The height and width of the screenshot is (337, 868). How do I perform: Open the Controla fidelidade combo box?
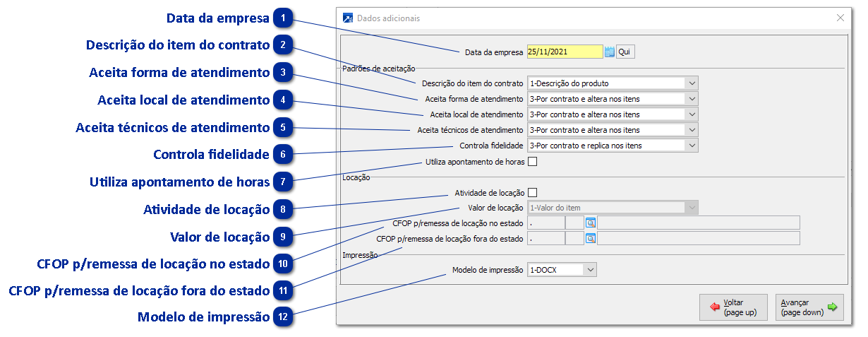691,146
